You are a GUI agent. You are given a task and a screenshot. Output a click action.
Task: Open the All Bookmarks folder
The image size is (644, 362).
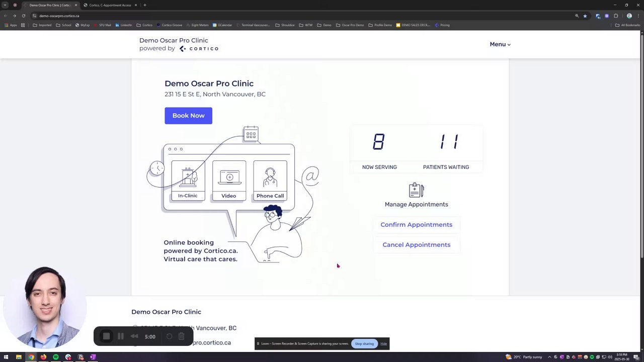[x=628, y=25]
